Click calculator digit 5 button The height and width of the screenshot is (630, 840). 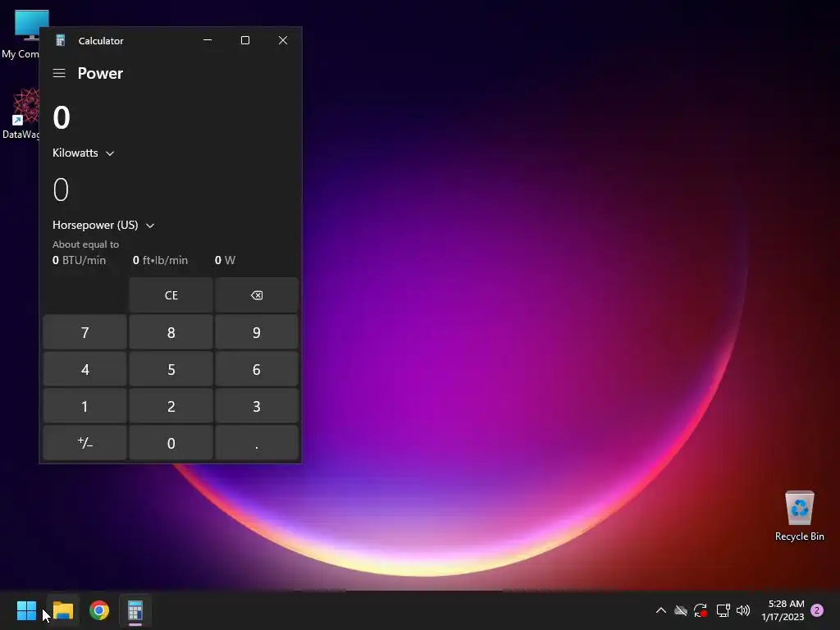(x=171, y=369)
